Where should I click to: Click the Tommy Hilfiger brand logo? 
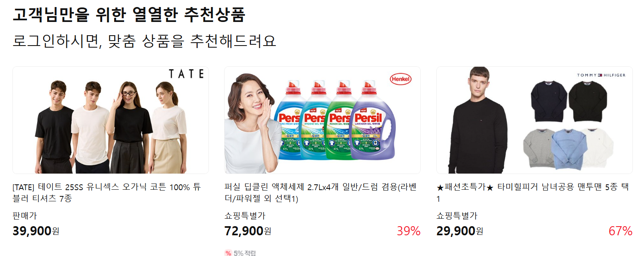click(x=601, y=75)
